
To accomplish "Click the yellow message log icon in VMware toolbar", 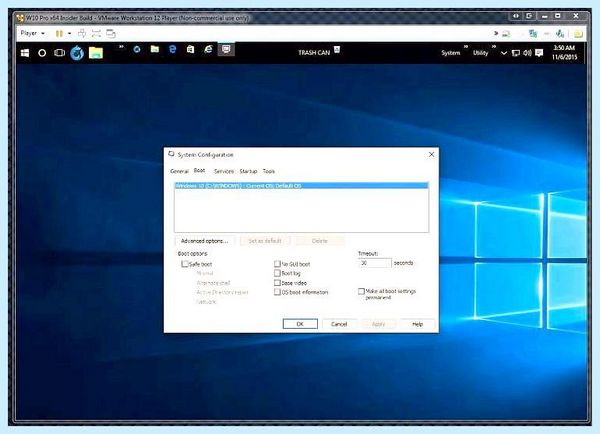I will [x=578, y=34].
